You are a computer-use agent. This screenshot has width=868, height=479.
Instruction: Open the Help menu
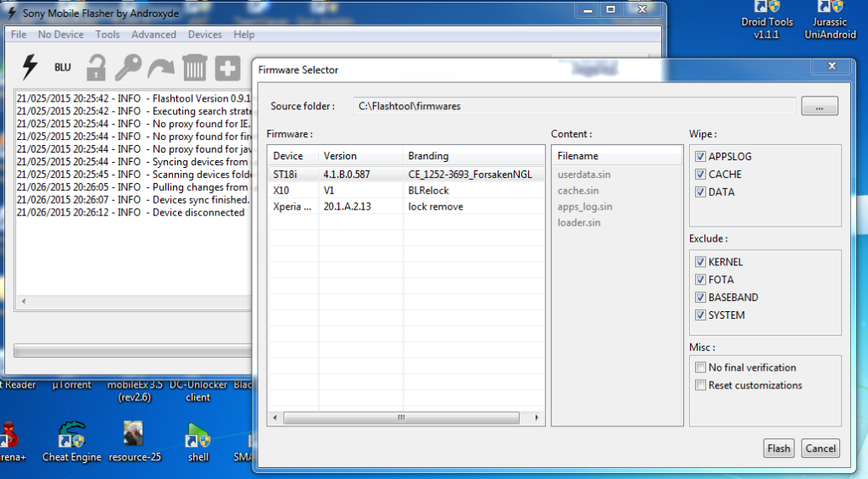pyautogui.click(x=243, y=34)
